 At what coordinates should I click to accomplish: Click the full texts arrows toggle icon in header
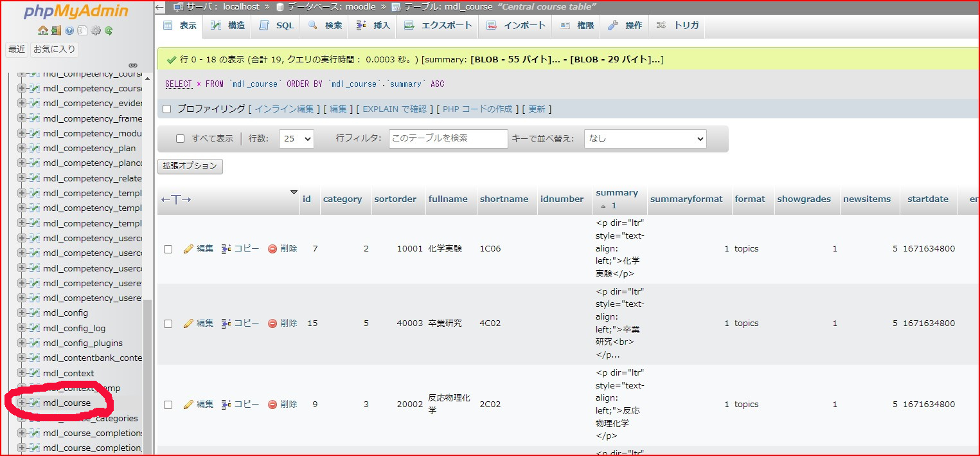[176, 199]
